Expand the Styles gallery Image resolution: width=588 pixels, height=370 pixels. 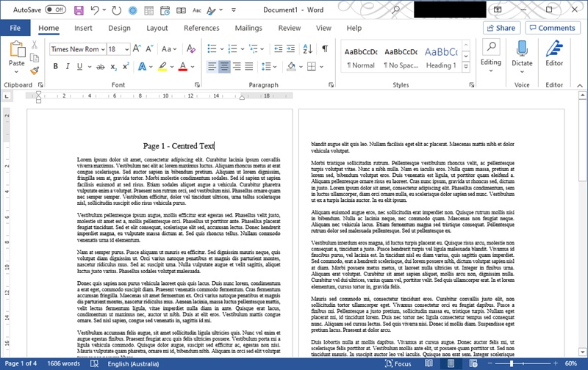pos(466,67)
